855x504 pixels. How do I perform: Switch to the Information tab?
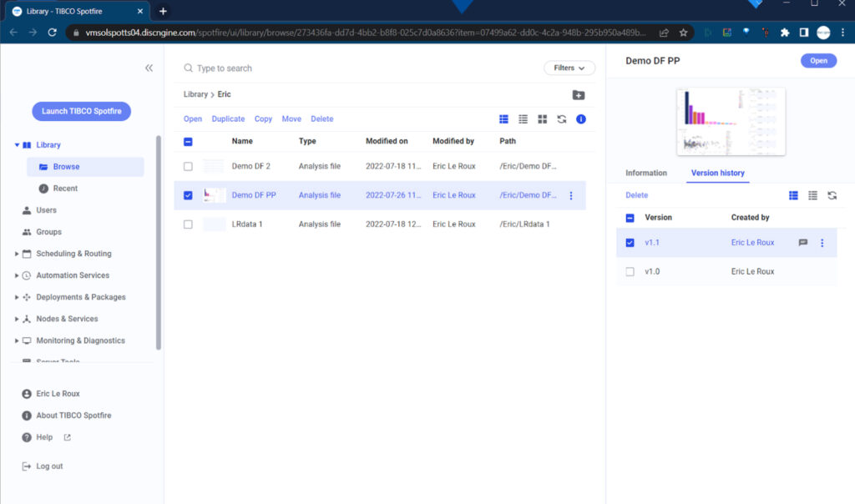[x=645, y=173]
